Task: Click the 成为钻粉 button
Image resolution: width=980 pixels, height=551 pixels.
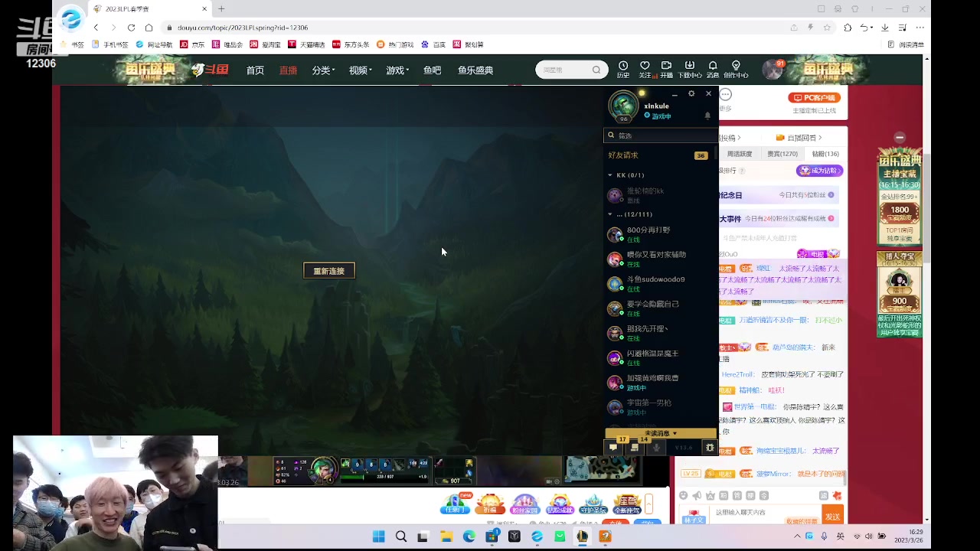Action: pos(820,171)
